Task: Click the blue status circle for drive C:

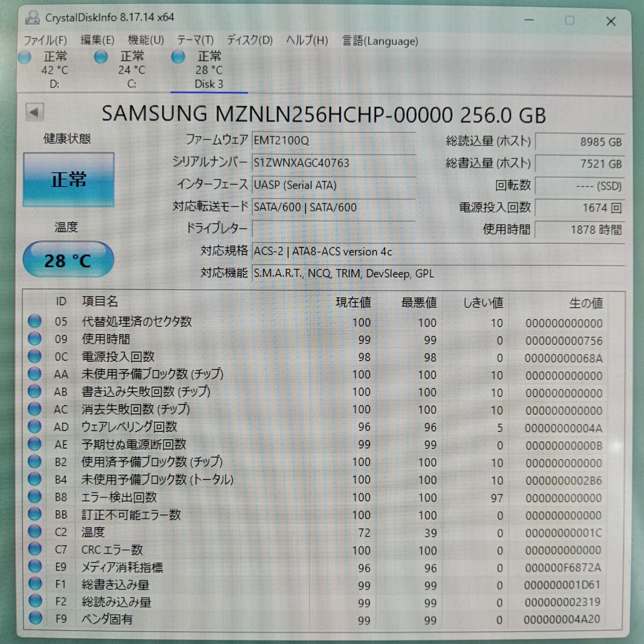Action: coord(101,57)
